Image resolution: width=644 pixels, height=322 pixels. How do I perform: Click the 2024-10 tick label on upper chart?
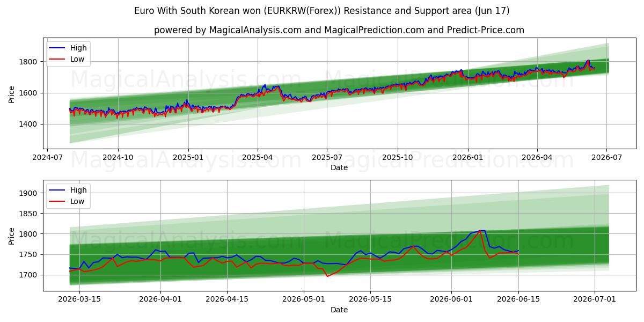click(118, 158)
